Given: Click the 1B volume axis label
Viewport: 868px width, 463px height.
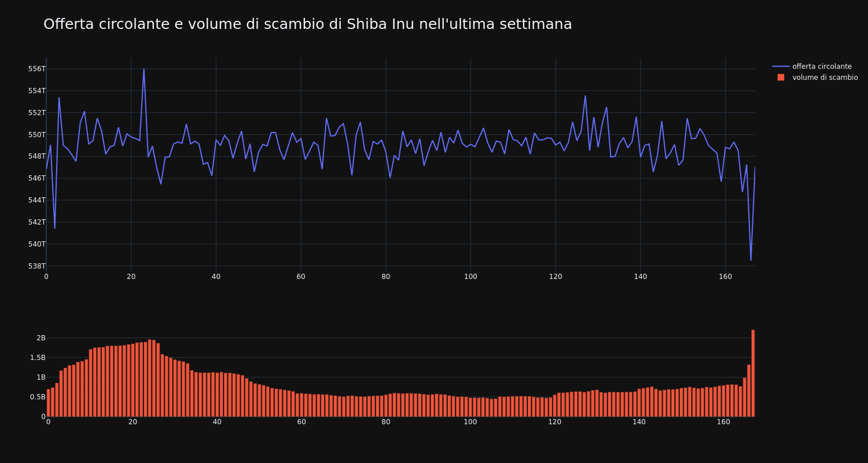Looking at the screenshot, I should point(41,377).
